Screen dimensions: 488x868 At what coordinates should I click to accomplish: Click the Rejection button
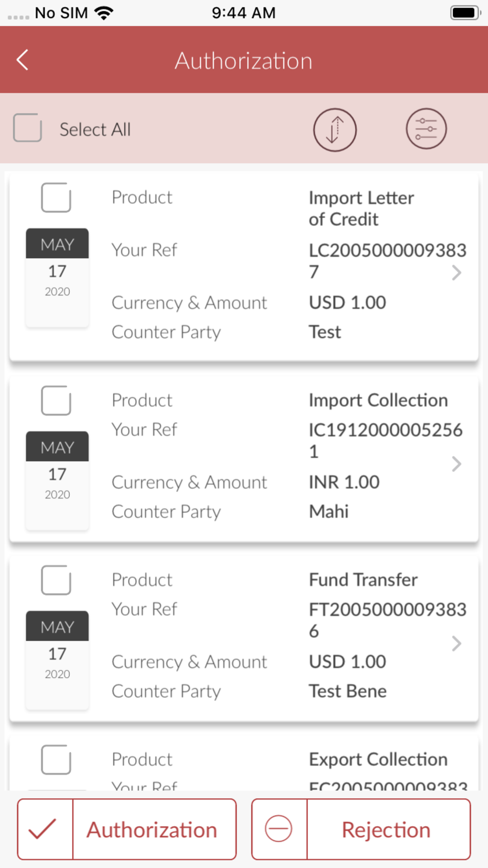pos(361,829)
